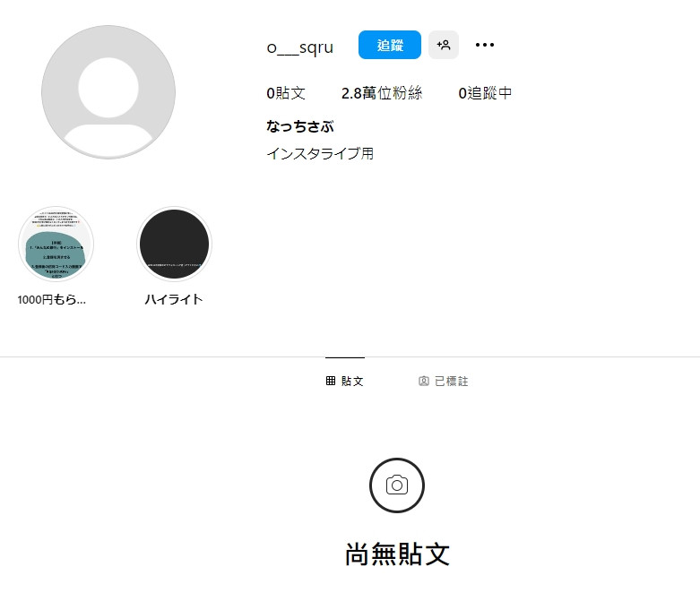Click the blue 追蹤 follow button
The height and width of the screenshot is (601, 700).
389,45
